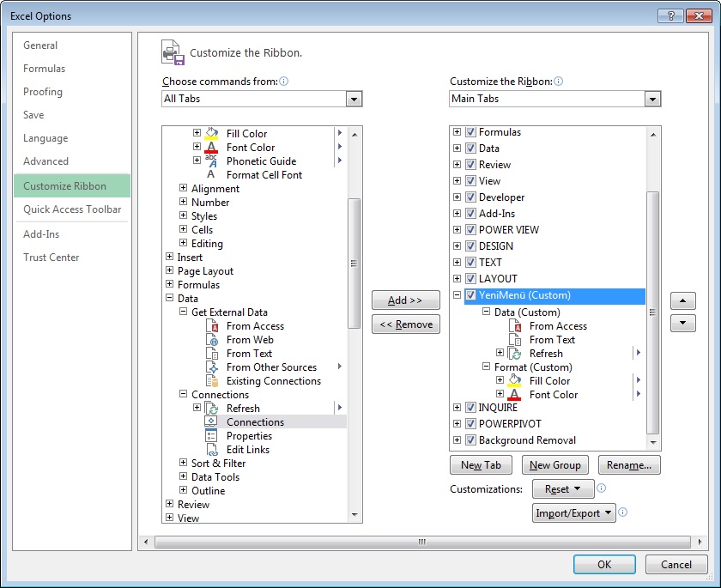Click the Refresh icon under Data (Custom)

pyautogui.click(x=514, y=354)
